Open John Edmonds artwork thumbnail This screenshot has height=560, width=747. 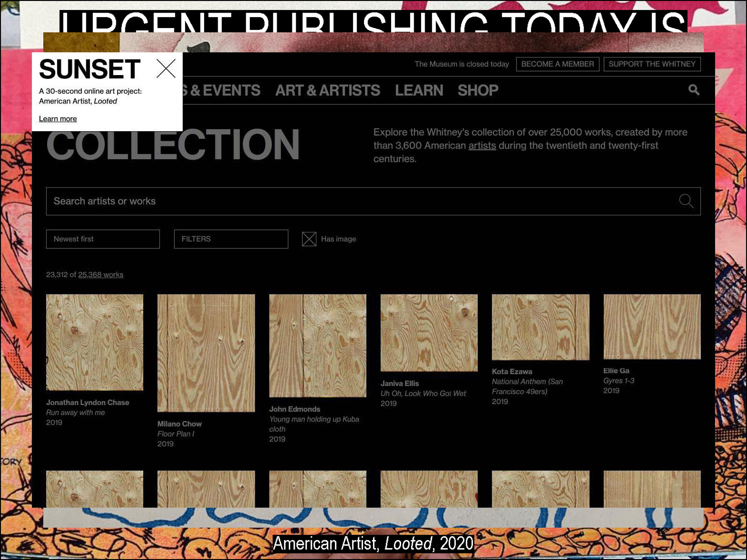pyautogui.click(x=317, y=346)
